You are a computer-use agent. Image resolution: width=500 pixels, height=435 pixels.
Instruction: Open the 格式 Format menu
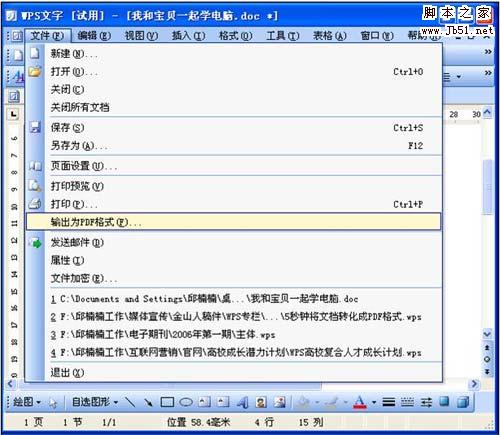tap(235, 35)
